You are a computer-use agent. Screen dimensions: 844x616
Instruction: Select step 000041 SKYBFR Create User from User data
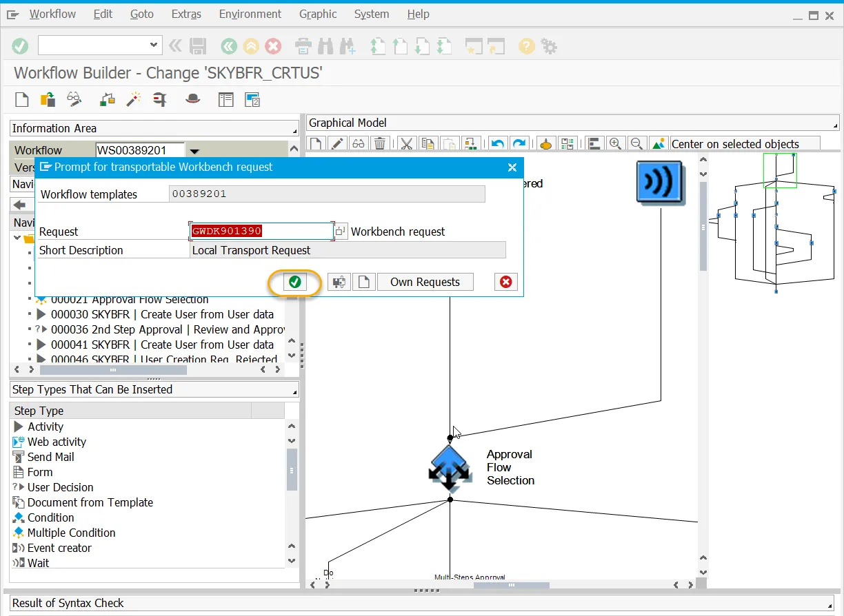(162, 345)
